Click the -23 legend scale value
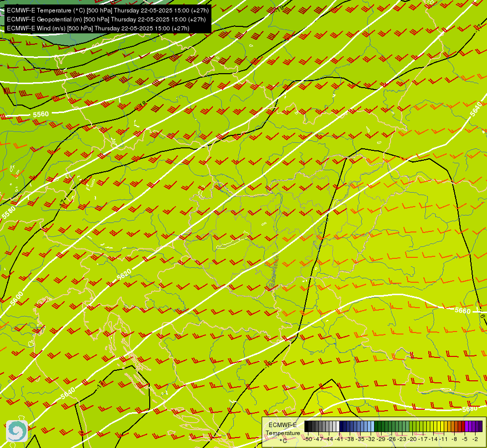The height and width of the screenshot is (448, 487). [x=402, y=440]
